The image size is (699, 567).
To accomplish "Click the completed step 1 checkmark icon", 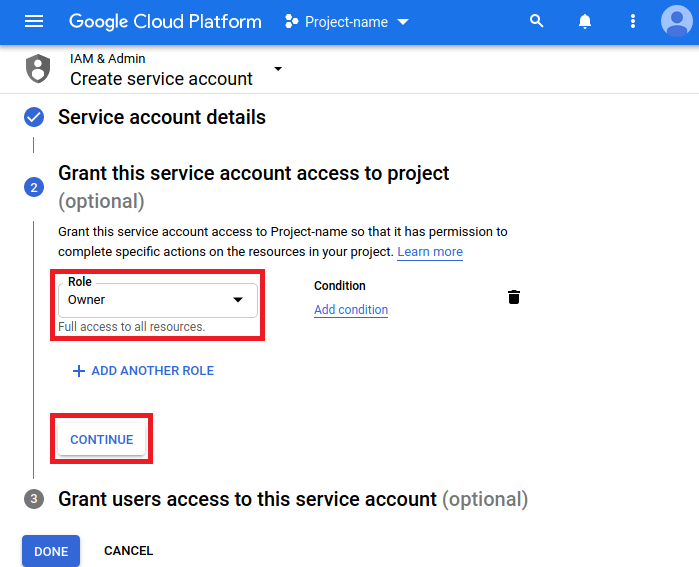I will click(34, 118).
